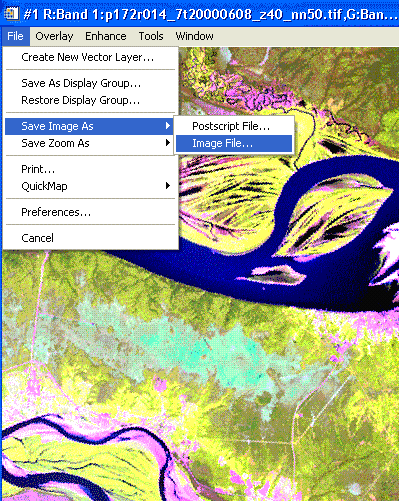Select Postscript File in the submenu
399x501 pixels.
pyautogui.click(x=234, y=126)
